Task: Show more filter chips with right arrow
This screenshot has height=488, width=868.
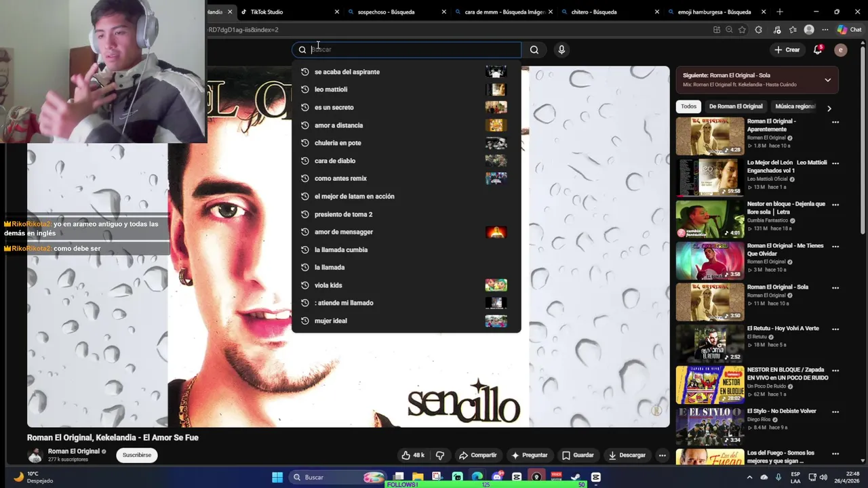Action: tap(829, 108)
